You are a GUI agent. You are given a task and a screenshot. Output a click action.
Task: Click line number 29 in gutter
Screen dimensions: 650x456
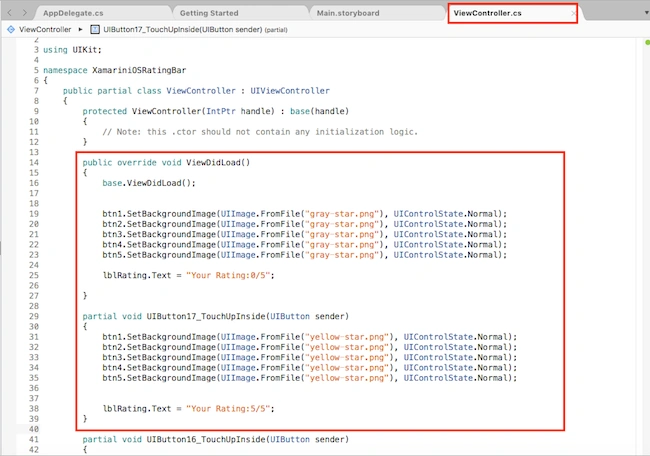point(34,316)
